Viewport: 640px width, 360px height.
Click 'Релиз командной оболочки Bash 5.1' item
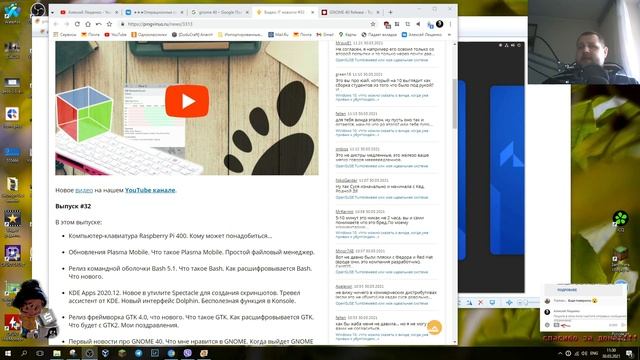click(x=190, y=272)
